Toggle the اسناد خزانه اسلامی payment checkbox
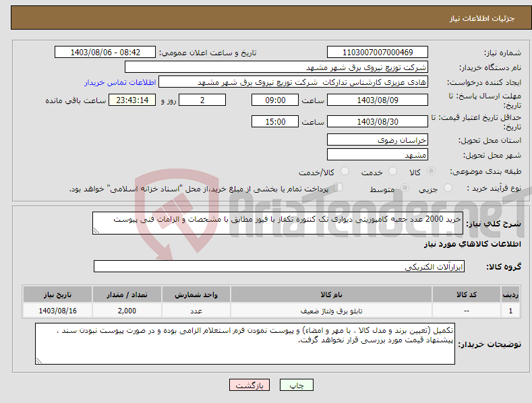Screen dimensions: 532x403 click(338, 187)
